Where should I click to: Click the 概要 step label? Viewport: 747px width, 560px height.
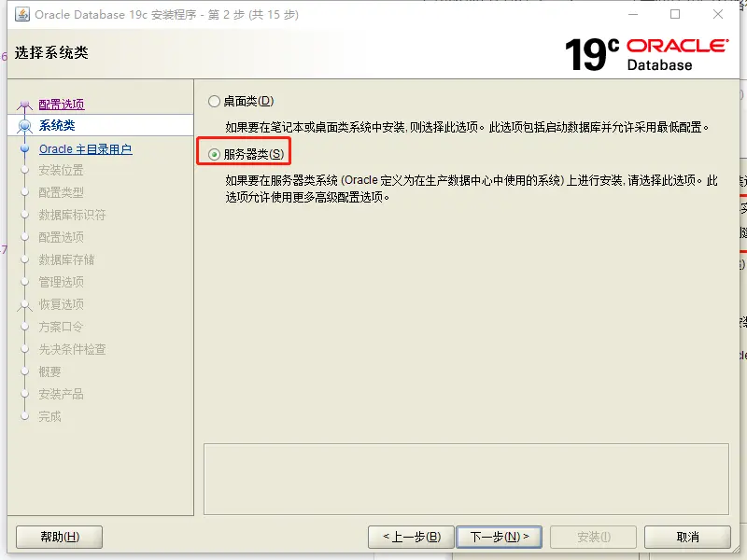coord(49,371)
